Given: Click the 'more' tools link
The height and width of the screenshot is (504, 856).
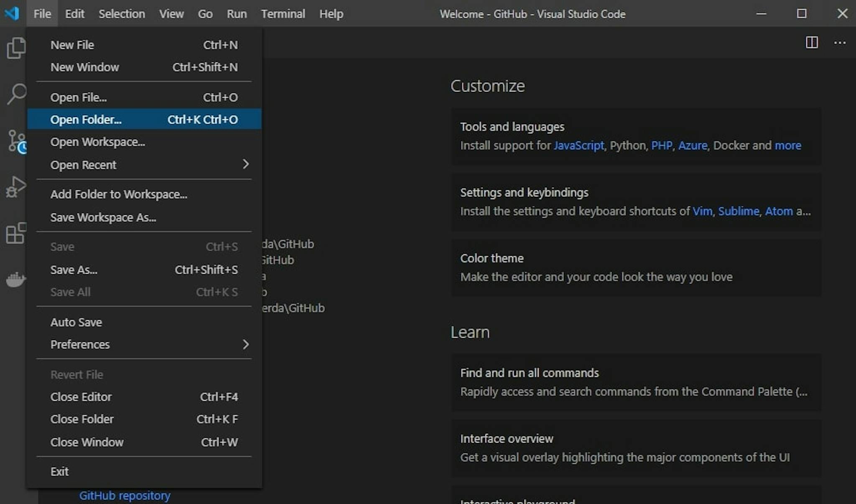Looking at the screenshot, I should coord(788,145).
